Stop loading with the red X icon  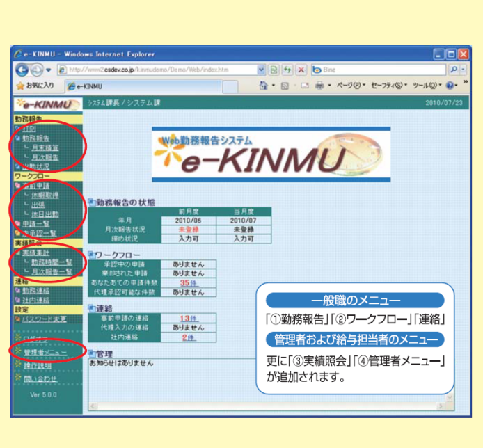[x=301, y=70]
